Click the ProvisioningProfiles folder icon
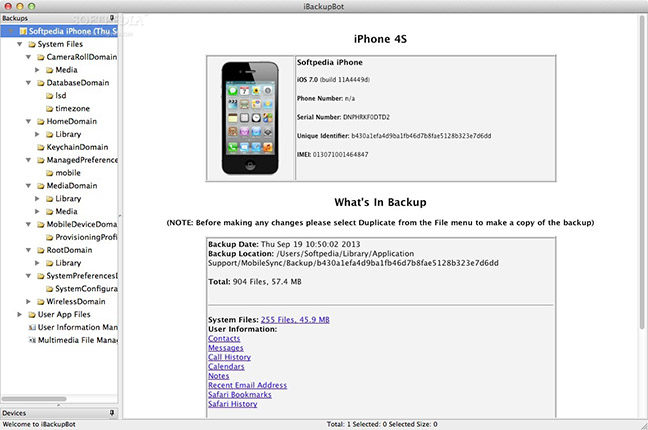The height and width of the screenshot is (430, 648). coord(50,237)
